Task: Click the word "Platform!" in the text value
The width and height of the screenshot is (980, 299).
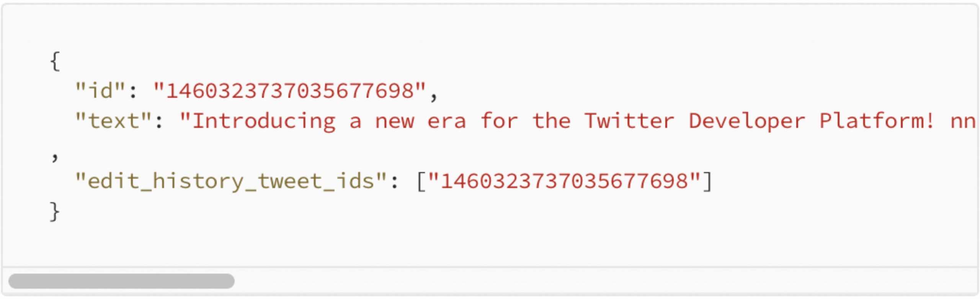Action: 877,121
